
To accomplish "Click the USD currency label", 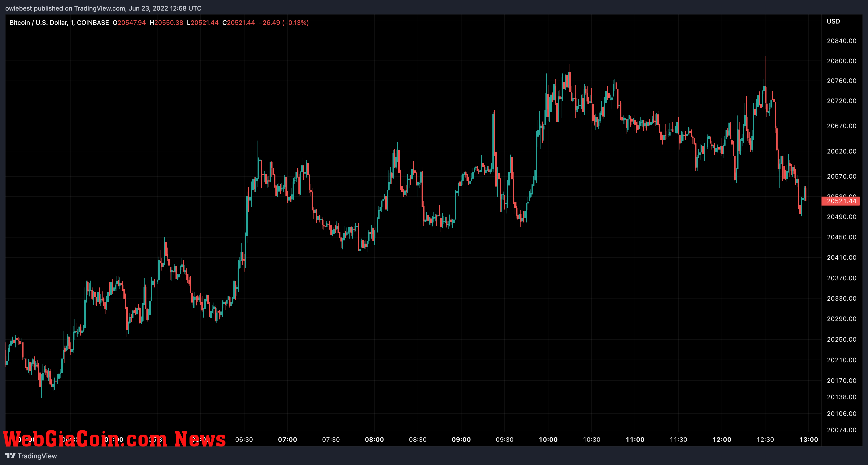I will (833, 21).
